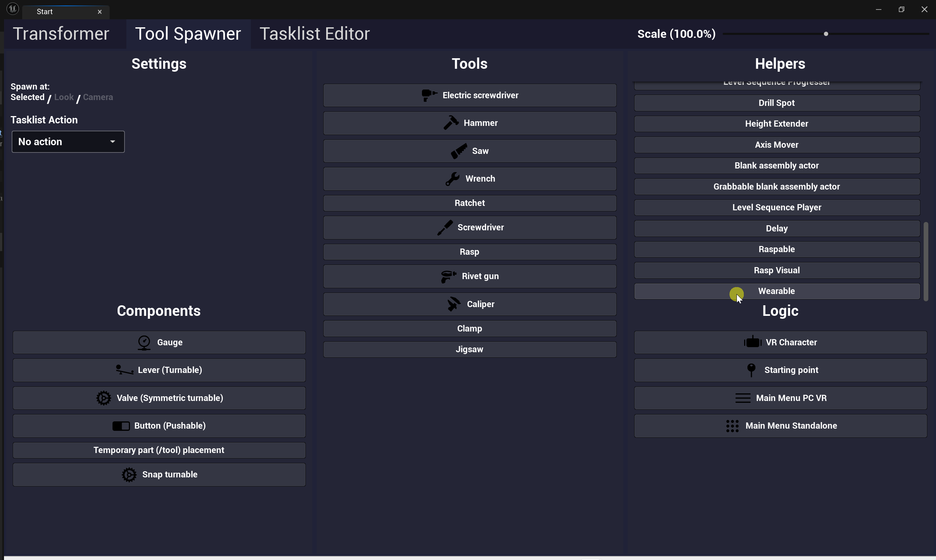Click the Gauge component icon
Screen dimensions: 936x560
pos(144,343)
